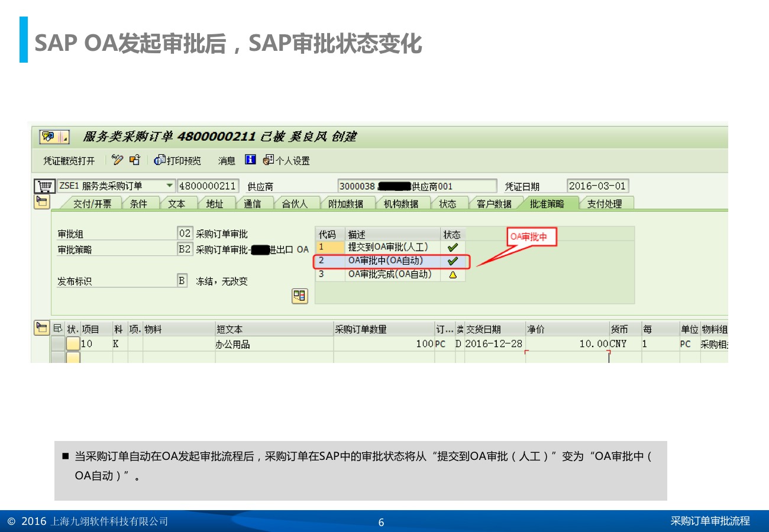Click item number cell 10

pos(96,344)
